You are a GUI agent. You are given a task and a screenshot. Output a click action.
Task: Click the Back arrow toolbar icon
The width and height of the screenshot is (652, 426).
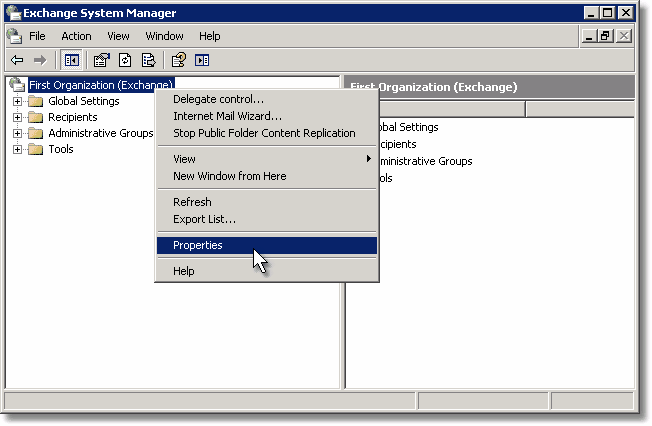click(x=17, y=60)
